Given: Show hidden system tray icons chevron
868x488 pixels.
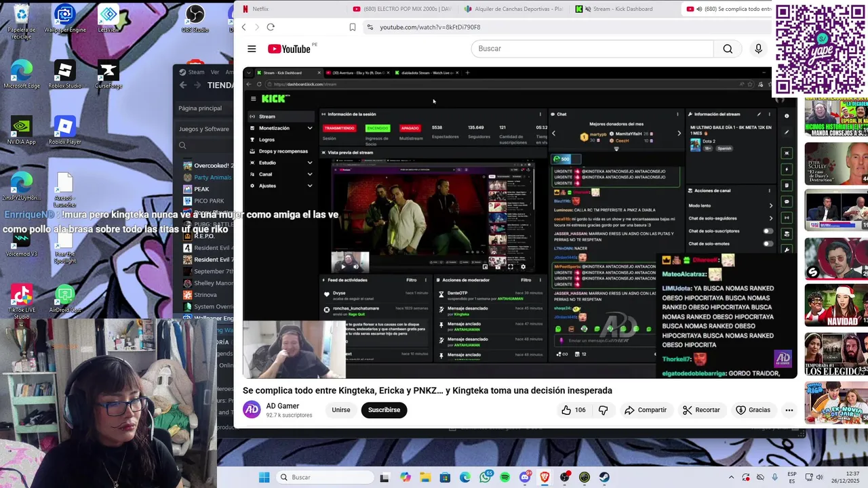Looking at the screenshot, I should 731,477.
